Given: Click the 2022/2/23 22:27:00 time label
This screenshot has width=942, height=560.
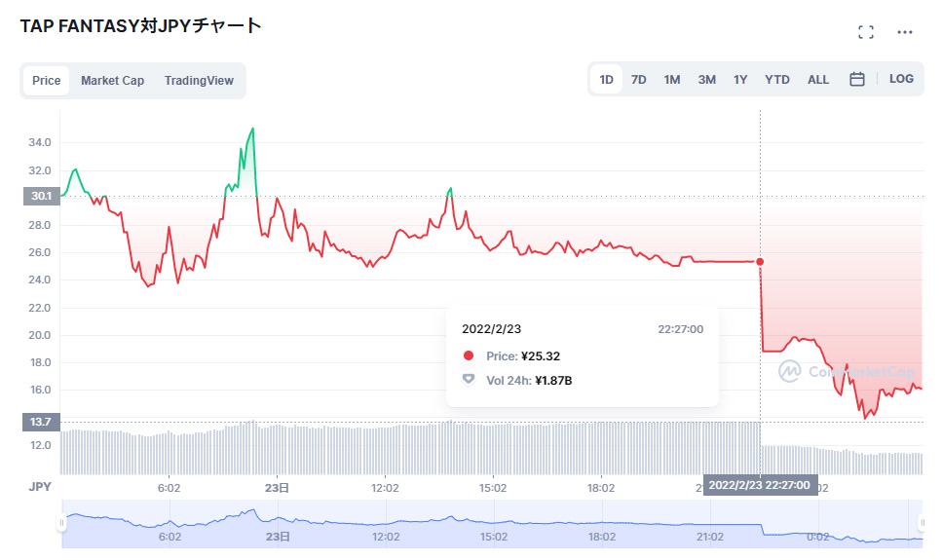Looking at the screenshot, I should pos(760,485).
